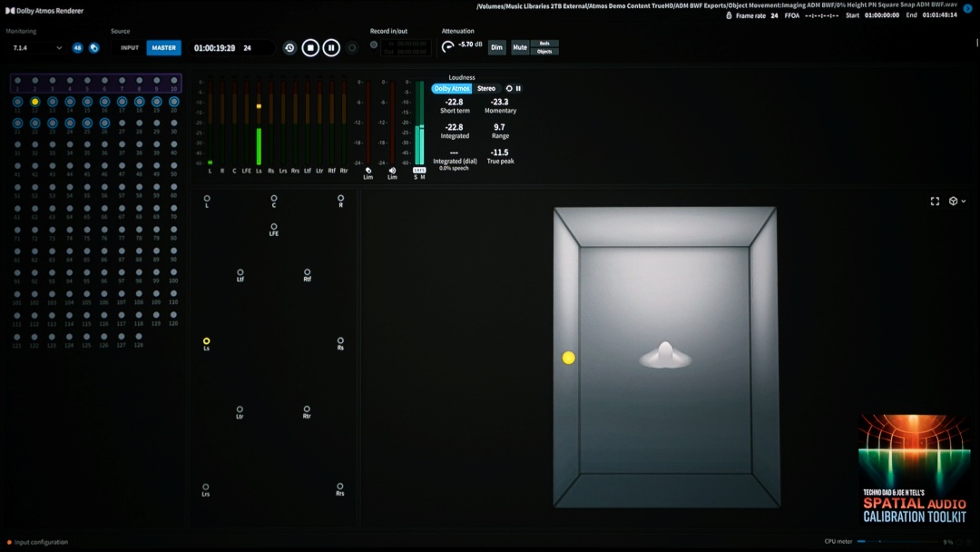The width and height of the screenshot is (980, 552).
Task: Expand the 3D cube view options dropdown
Action: tap(956, 202)
